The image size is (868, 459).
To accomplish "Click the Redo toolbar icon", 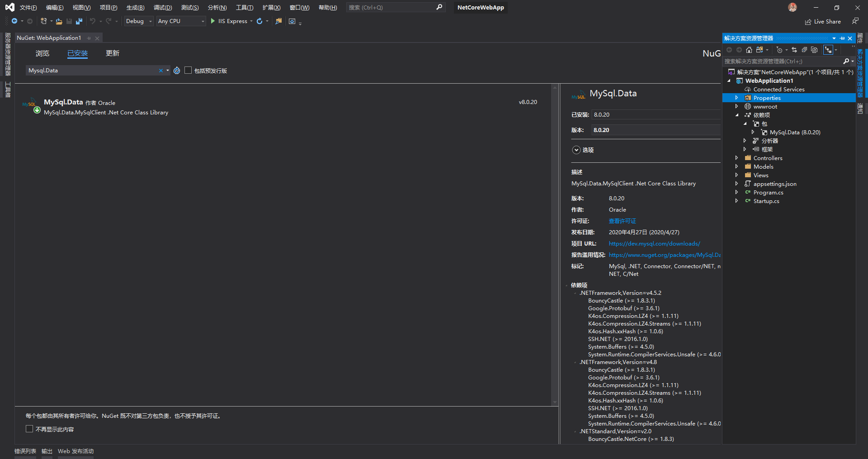I will pos(108,21).
